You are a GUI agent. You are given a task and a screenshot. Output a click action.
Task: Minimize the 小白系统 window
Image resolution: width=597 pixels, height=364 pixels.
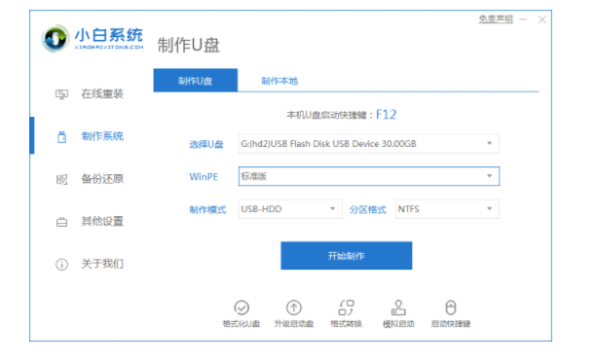523,19
